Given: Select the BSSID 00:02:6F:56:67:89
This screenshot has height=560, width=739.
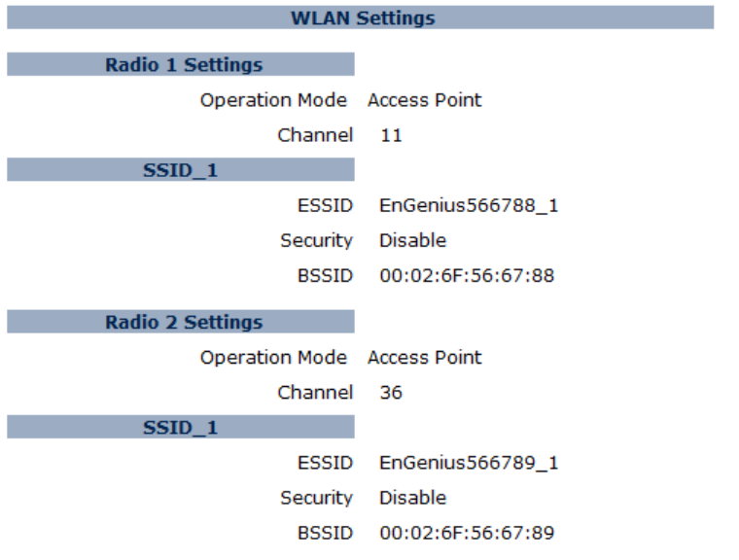Looking at the screenshot, I should [x=467, y=532].
